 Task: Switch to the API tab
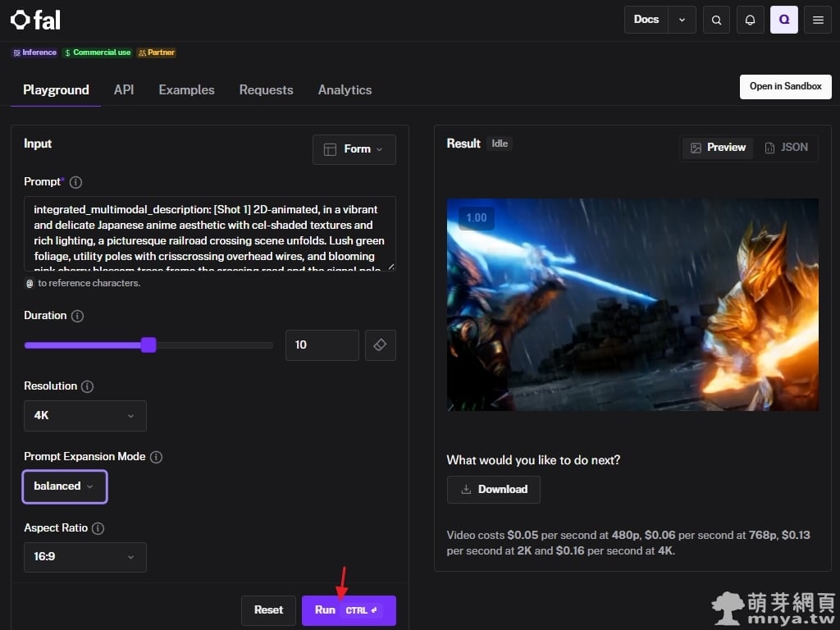pos(124,90)
